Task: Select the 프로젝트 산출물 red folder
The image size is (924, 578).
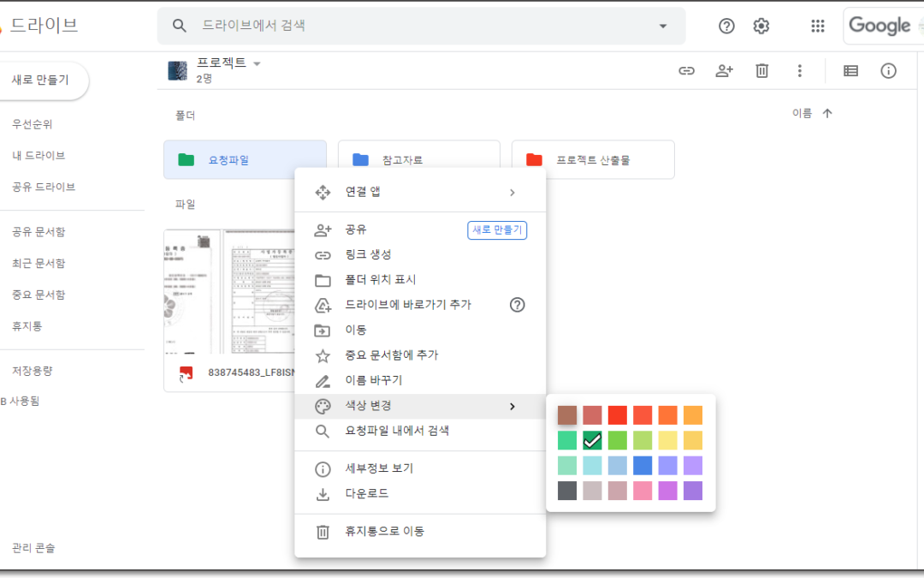Action: 593,160
